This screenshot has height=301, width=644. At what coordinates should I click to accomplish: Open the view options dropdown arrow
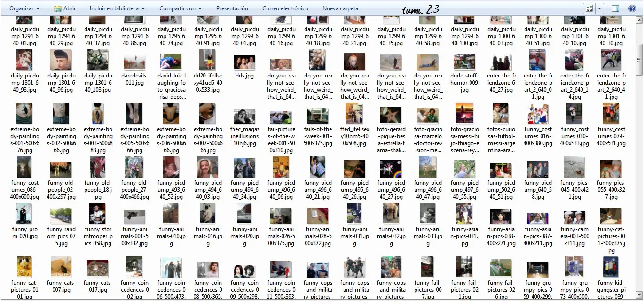[x=600, y=8]
